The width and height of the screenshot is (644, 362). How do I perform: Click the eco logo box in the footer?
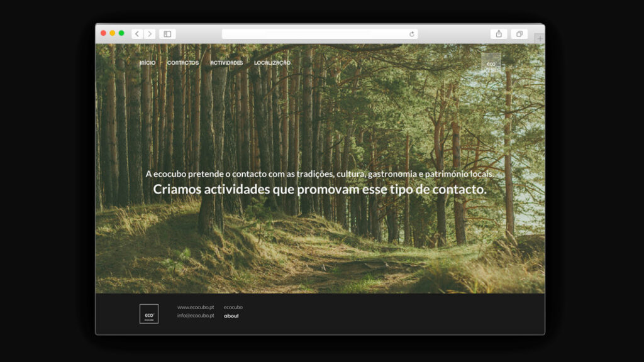(x=148, y=314)
